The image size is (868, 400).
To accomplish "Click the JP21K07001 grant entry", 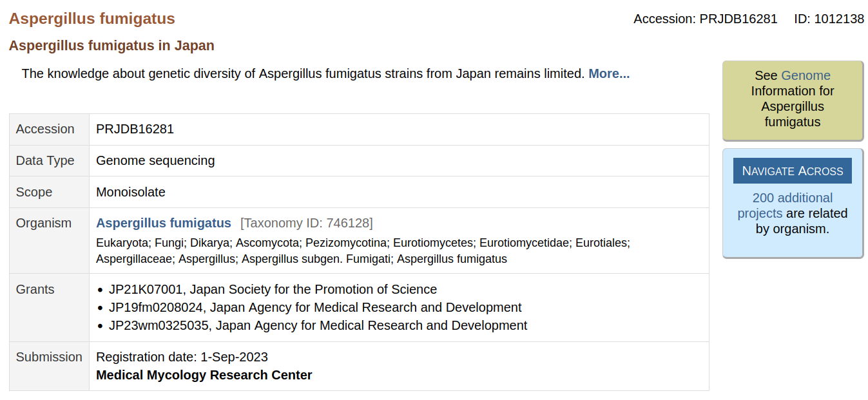I will pyautogui.click(x=273, y=290).
